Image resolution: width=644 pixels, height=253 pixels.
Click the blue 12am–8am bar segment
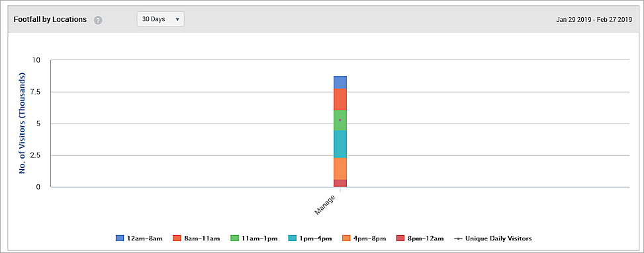tap(340, 83)
